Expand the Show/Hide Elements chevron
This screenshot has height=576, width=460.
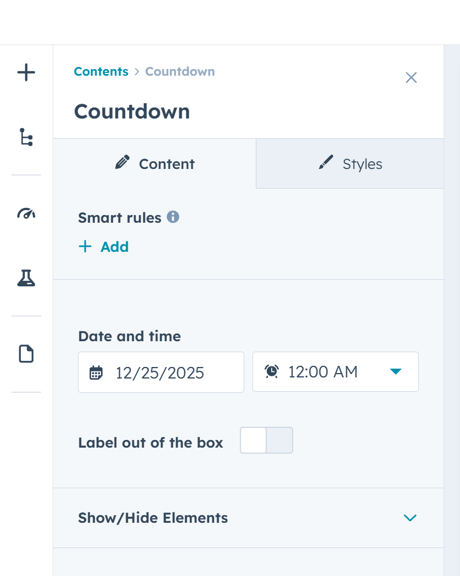[410, 518]
